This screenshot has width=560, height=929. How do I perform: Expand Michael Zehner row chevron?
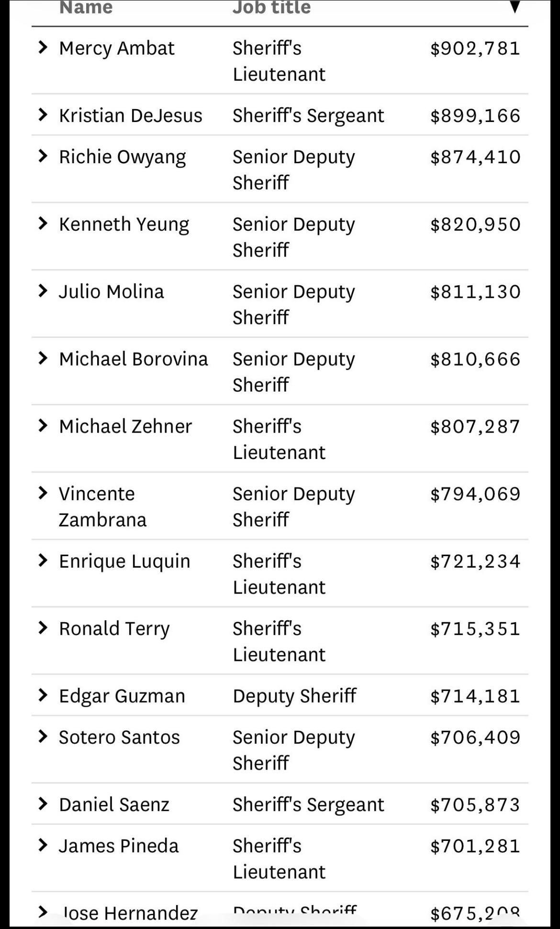[43, 426]
